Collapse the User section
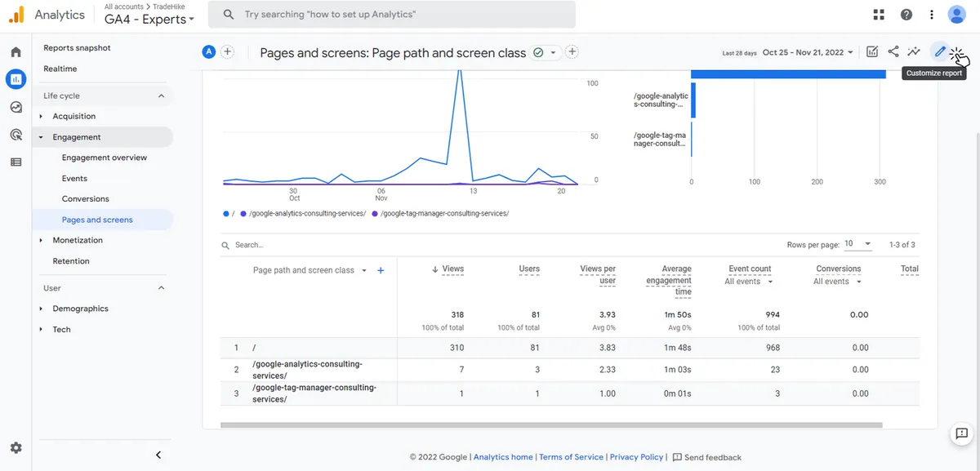Image resolution: width=980 pixels, height=471 pixels. click(161, 288)
